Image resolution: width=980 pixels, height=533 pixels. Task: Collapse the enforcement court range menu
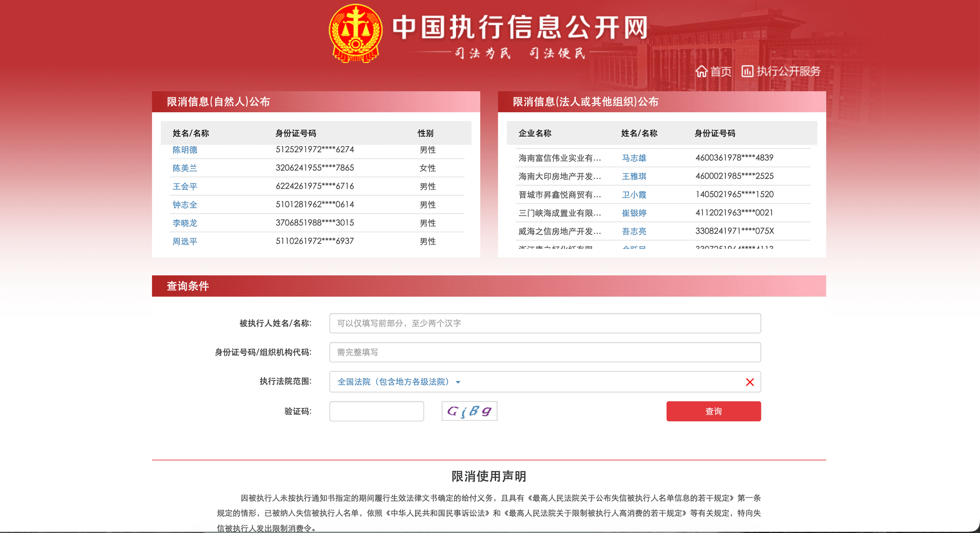pyautogui.click(x=458, y=382)
